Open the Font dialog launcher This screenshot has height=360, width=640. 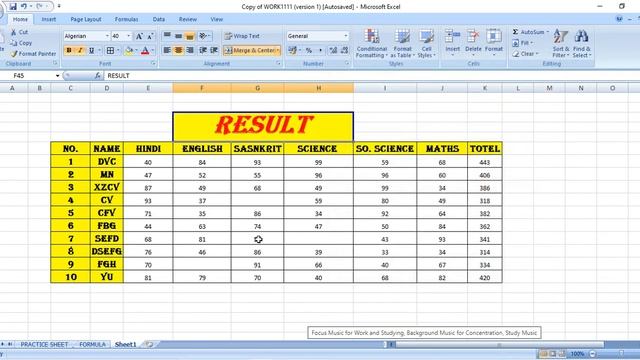tap(153, 64)
